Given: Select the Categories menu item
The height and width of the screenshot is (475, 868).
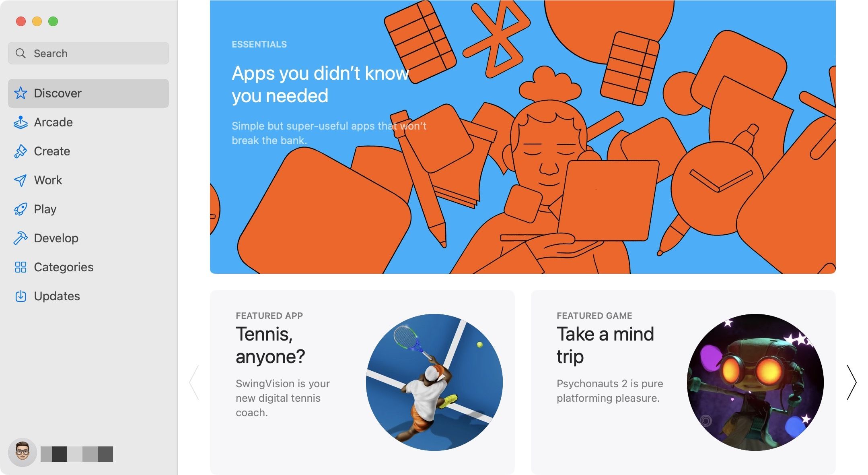Looking at the screenshot, I should 63,266.
